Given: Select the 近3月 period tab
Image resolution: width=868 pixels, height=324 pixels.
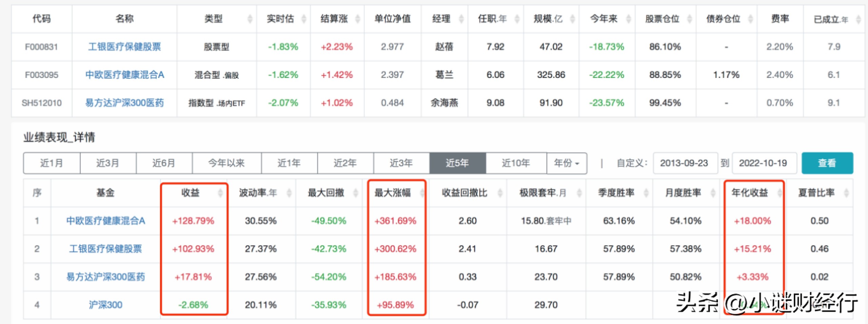Looking at the screenshot, I should point(108,163).
